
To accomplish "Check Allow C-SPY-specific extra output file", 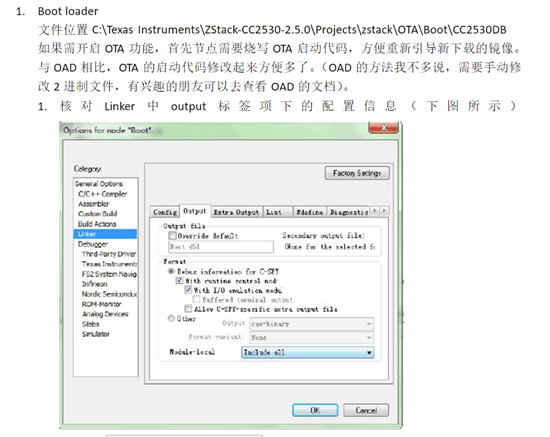I will coord(188,309).
